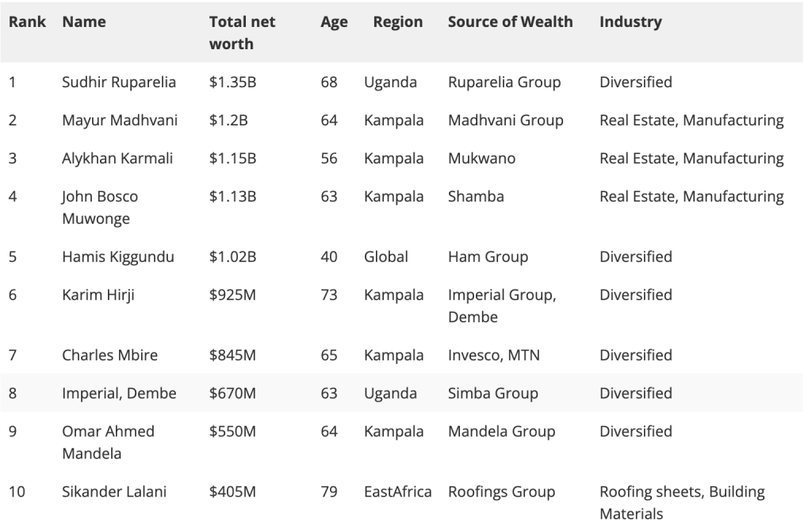The image size is (812, 526).
Task: Select the name Sudhir Ruparelia
Action: click(119, 83)
